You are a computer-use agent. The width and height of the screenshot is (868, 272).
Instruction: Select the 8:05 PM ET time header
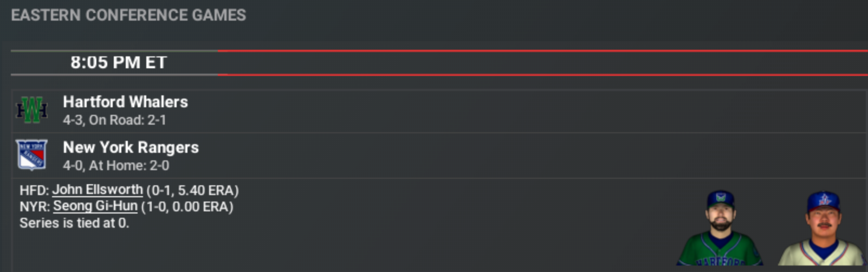tap(119, 62)
